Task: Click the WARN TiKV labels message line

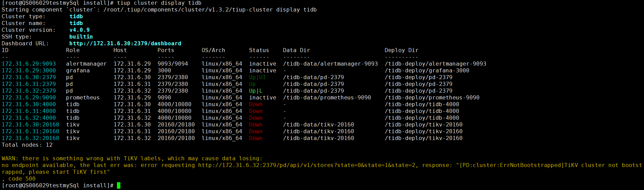Action: [x=132, y=159]
